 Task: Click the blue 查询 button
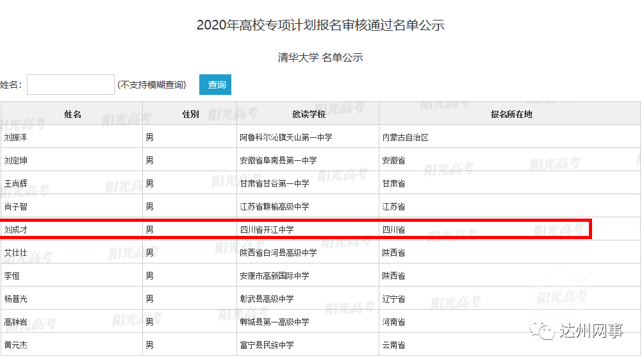pyautogui.click(x=215, y=85)
